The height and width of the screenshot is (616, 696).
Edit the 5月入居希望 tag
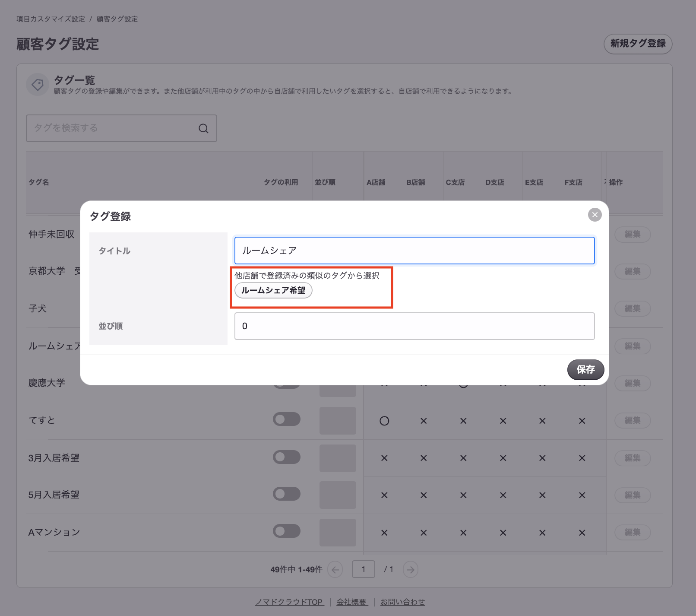(633, 495)
